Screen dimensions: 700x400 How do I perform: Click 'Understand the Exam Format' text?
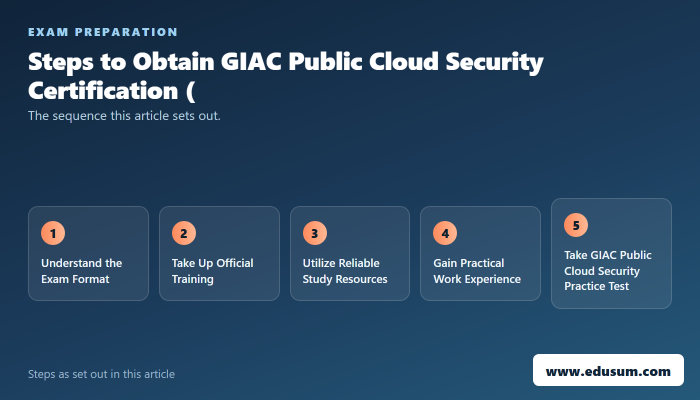coord(82,271)
